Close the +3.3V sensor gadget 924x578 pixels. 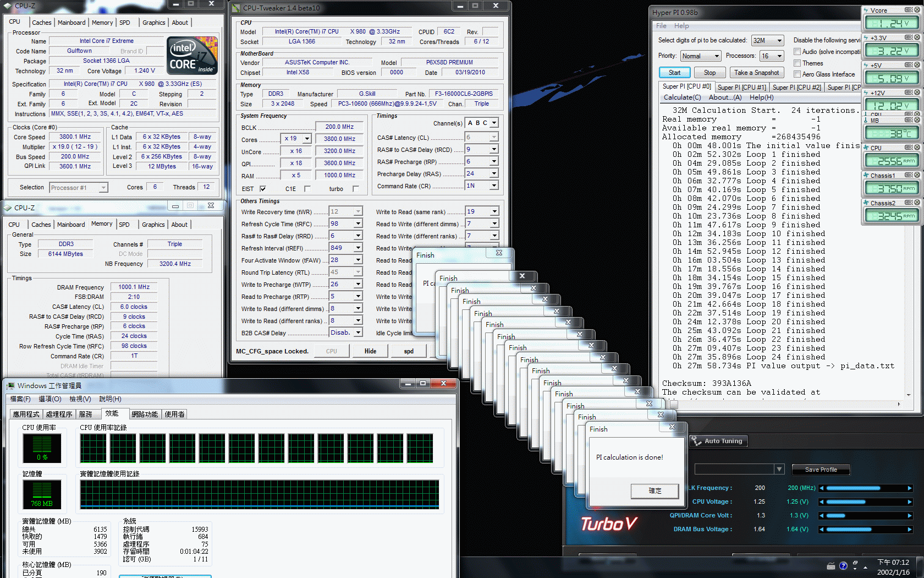(917, 37)
